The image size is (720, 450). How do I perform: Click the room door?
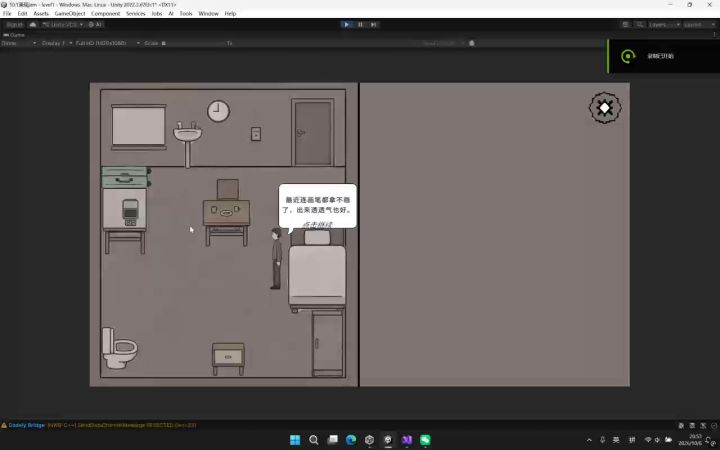313,132
